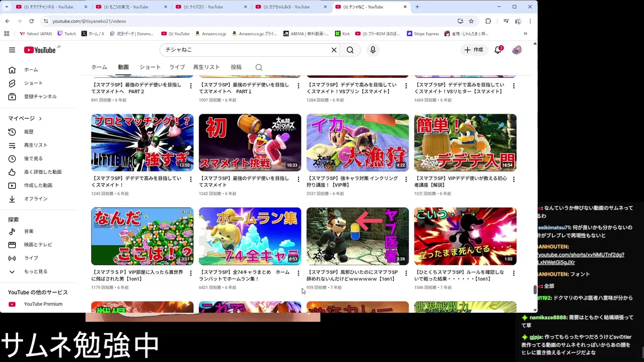The height and width of the screenshot is (362, 644).
Task: Clear the search box with the X icon
Action: coord(334,50)
